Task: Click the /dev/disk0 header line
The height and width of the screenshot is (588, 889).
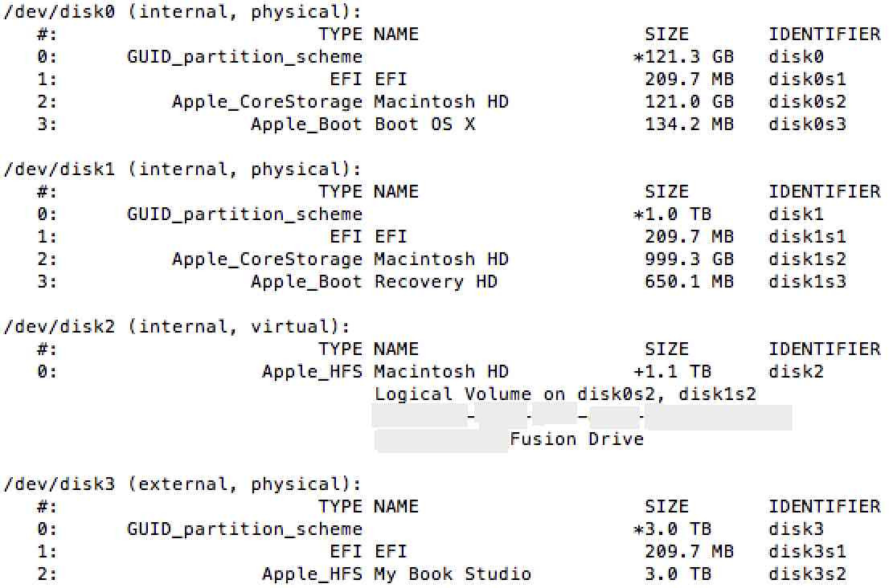Action: [x=182, y=12]
